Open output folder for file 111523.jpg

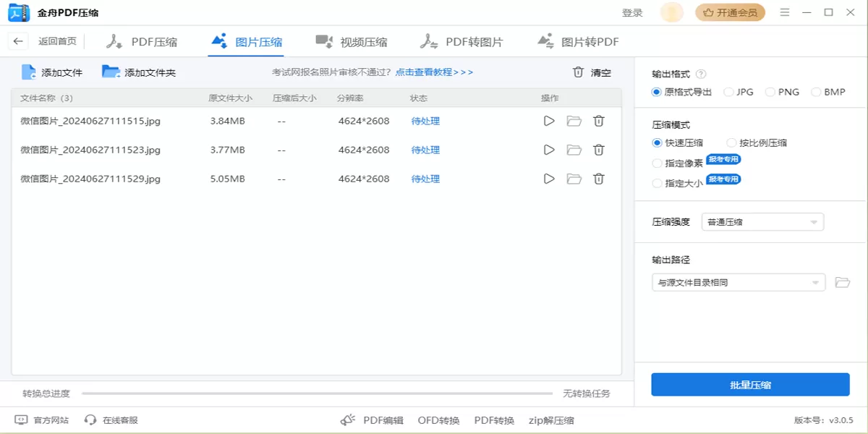tap(574, 150)
